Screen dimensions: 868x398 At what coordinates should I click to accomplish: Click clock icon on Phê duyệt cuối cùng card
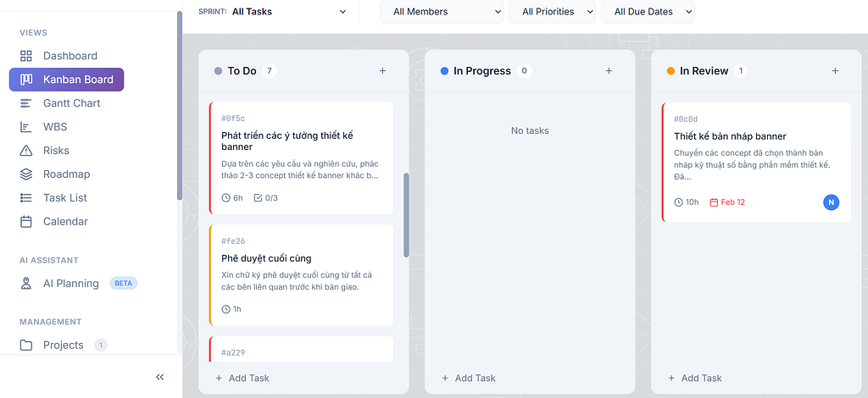(x=225, y=309)
